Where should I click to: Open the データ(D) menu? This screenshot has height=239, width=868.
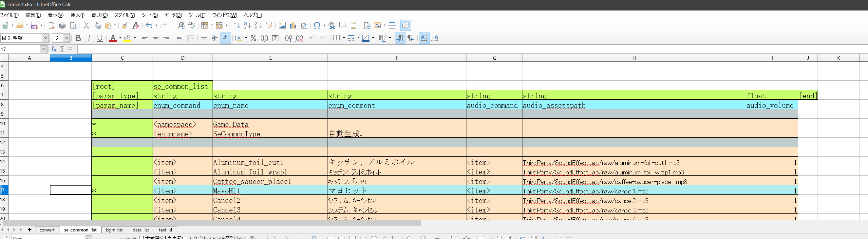tap(173, 15)
